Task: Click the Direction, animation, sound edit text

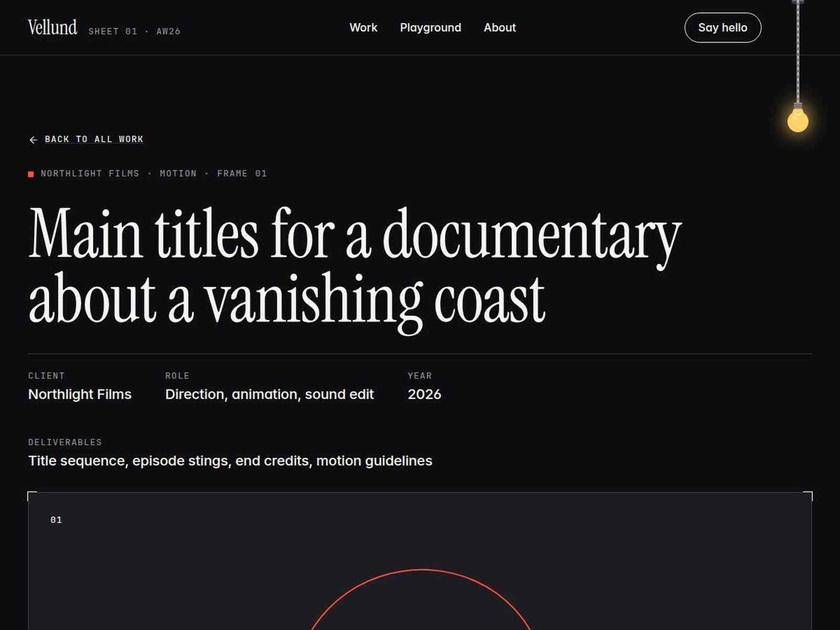Action: click(269, 394)
